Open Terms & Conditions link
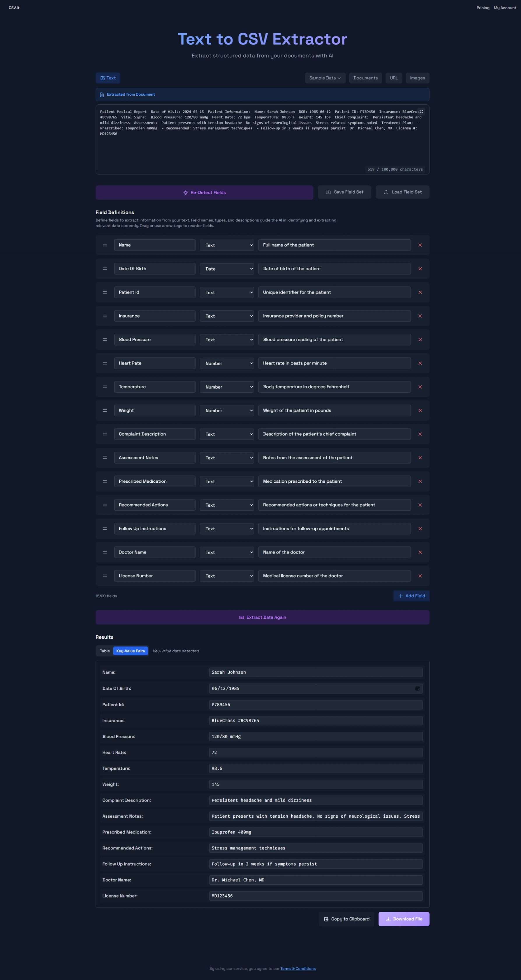Screen dimensions: 521x980 click(298, 969)
